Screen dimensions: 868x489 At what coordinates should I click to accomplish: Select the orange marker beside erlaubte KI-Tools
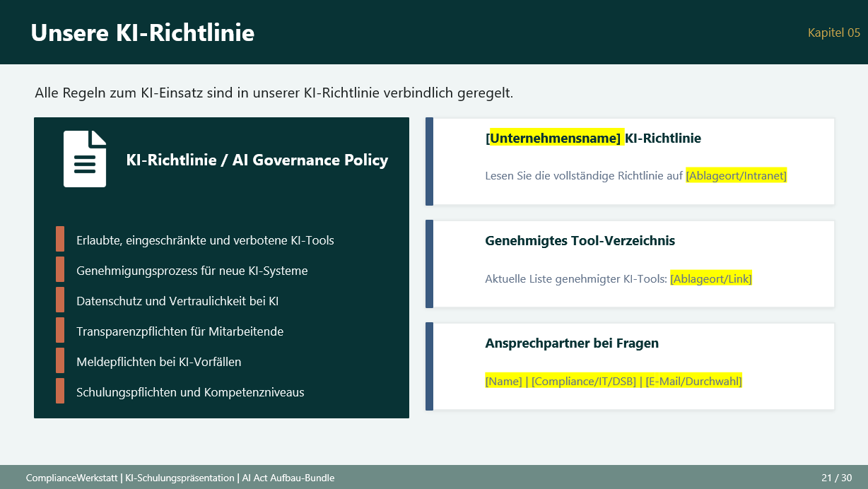click(60, 238)
